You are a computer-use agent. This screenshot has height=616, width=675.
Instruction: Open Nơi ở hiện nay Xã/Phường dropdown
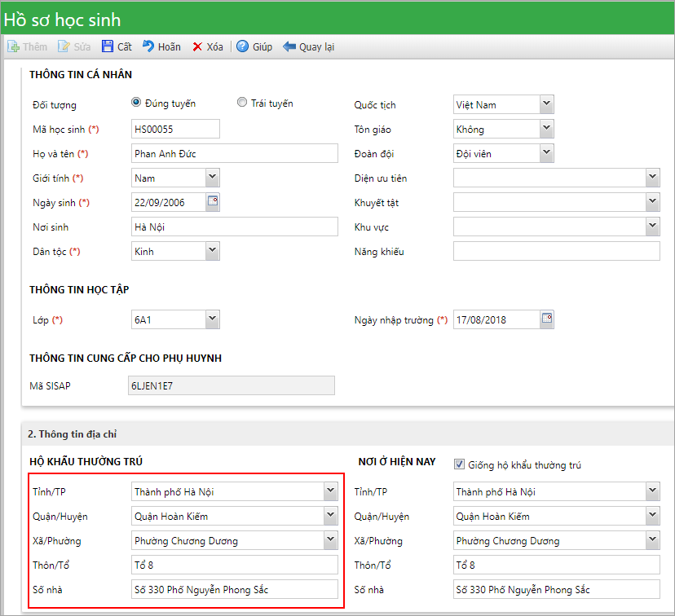(653, 540)
